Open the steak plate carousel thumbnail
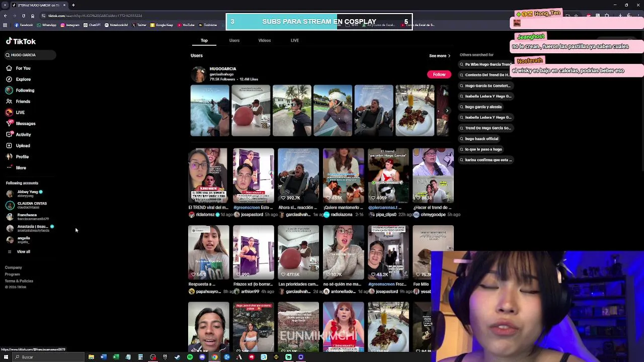This screenshot has height=362, width=644. (415, 111)
